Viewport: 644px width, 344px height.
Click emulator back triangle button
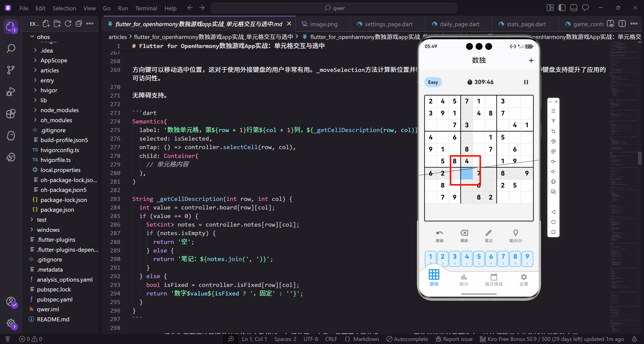[x=553, y=212]
